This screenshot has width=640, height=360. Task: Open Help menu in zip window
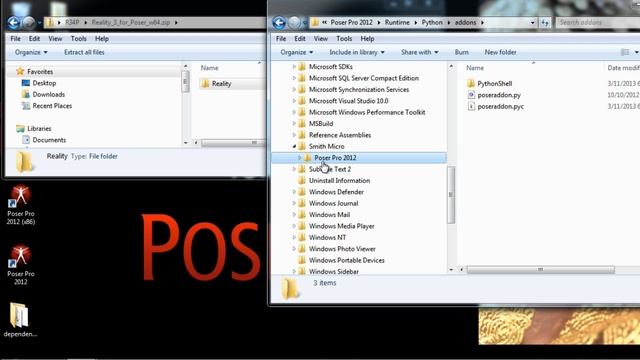click(102, 39)
